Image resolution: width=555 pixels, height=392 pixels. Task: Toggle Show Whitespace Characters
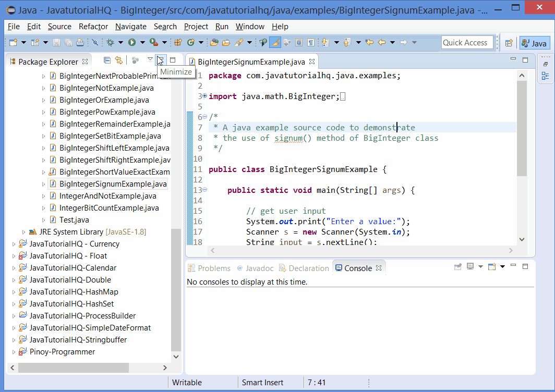[310, 42]
